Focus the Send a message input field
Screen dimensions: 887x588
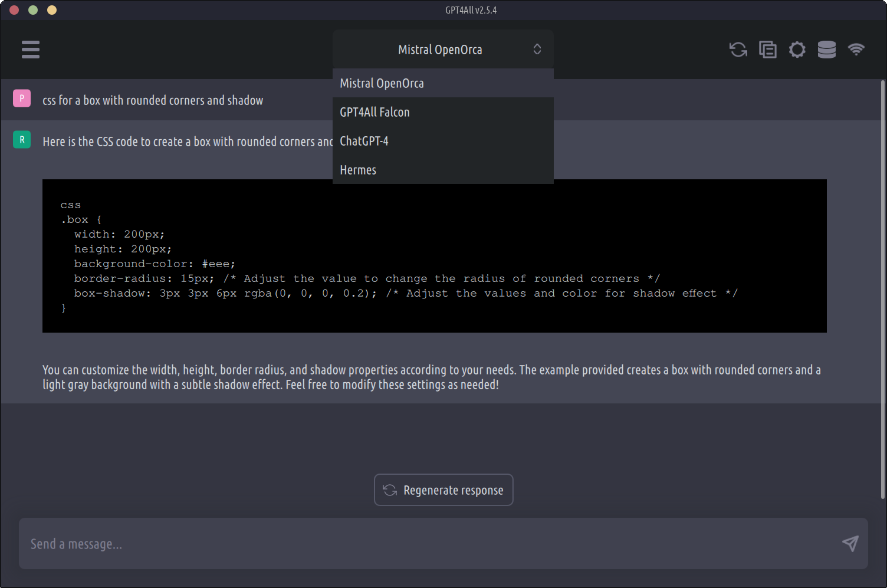[x=443, y=544]
